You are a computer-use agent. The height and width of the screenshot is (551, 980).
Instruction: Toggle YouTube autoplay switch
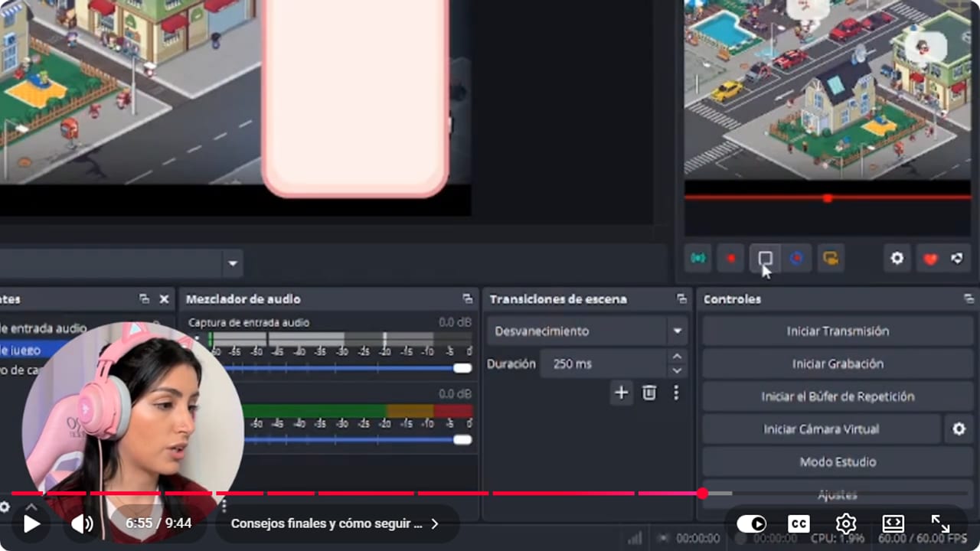751,524
